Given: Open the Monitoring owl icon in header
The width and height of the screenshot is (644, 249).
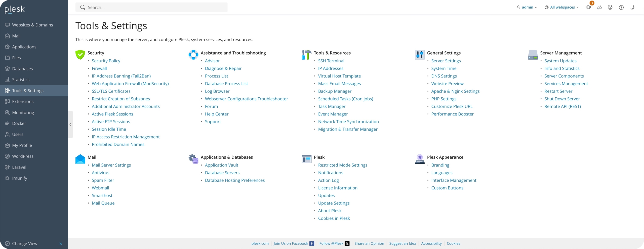Looking at the screenshot, I should (x=610, y=7).
